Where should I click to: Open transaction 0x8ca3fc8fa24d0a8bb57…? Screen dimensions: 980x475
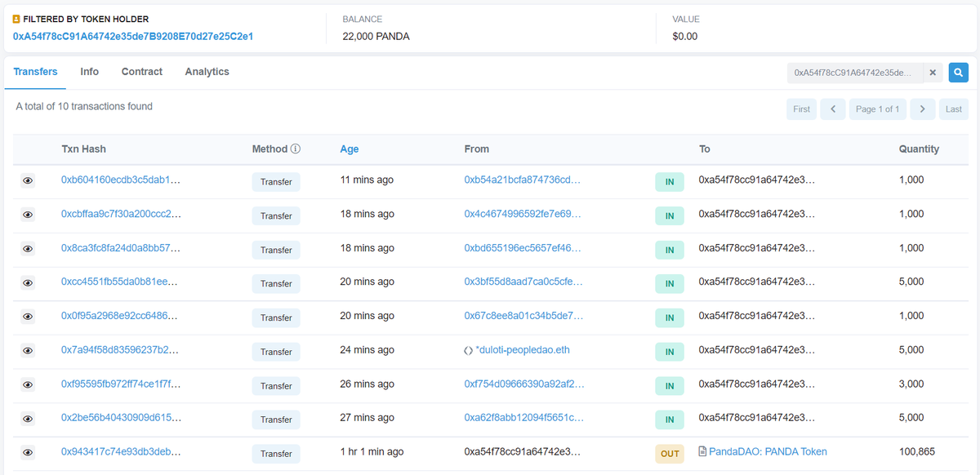tap(121, 247)
